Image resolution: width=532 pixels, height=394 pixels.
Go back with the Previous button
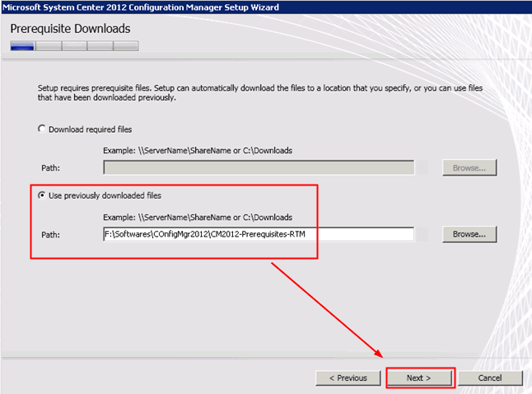(x=348, y=378)
